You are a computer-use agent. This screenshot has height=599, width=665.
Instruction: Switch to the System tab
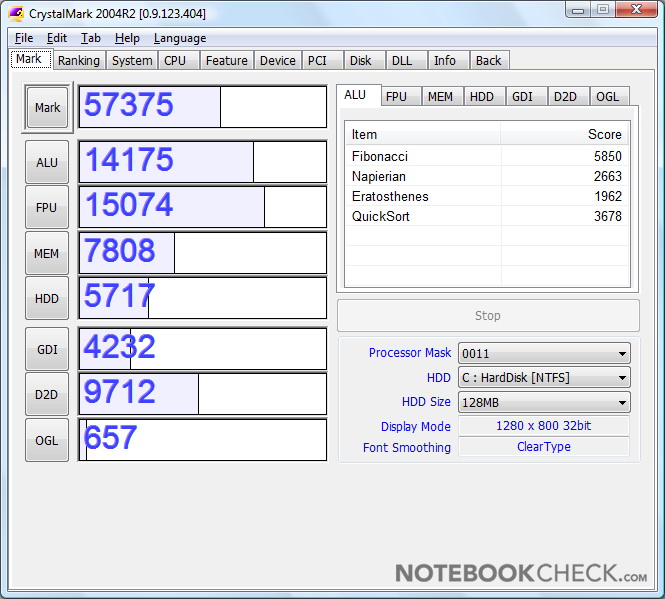click(x=132, y=60)
